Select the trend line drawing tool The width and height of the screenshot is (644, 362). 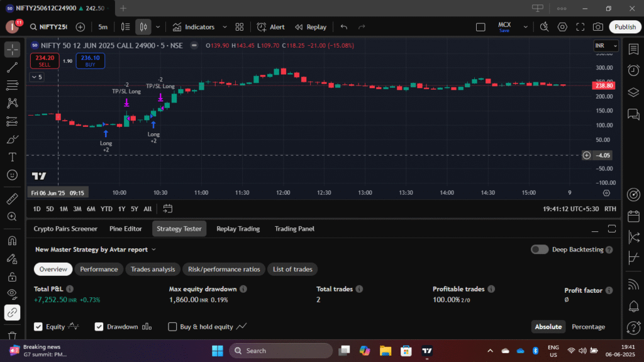tap(13, 67)
